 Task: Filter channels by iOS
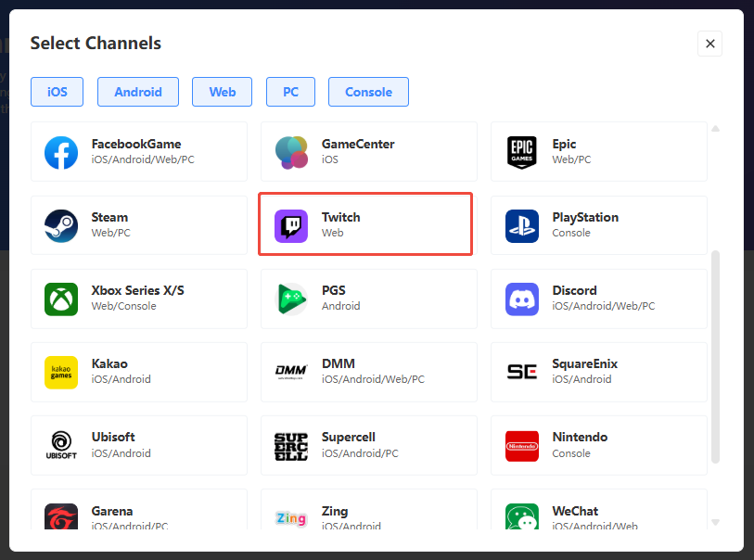point(58,92)
